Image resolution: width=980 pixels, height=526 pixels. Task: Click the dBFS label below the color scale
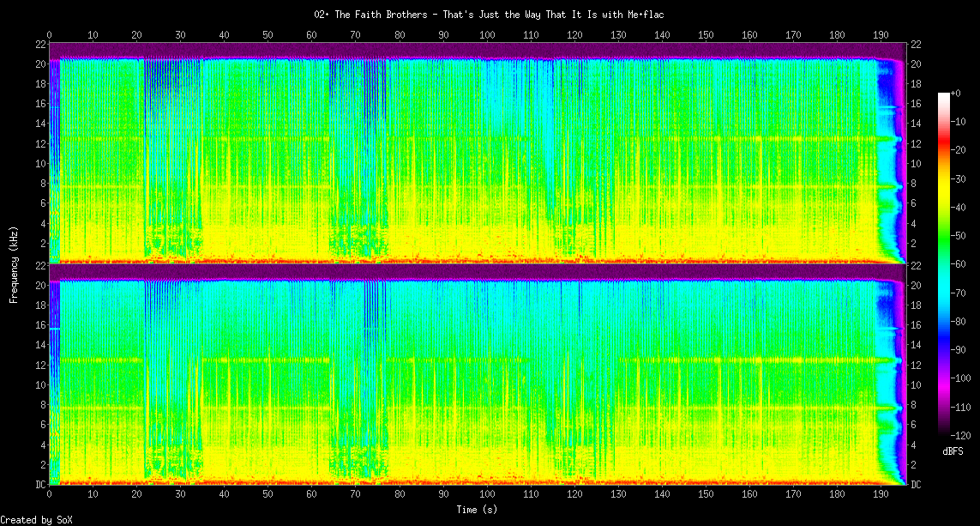953,450
